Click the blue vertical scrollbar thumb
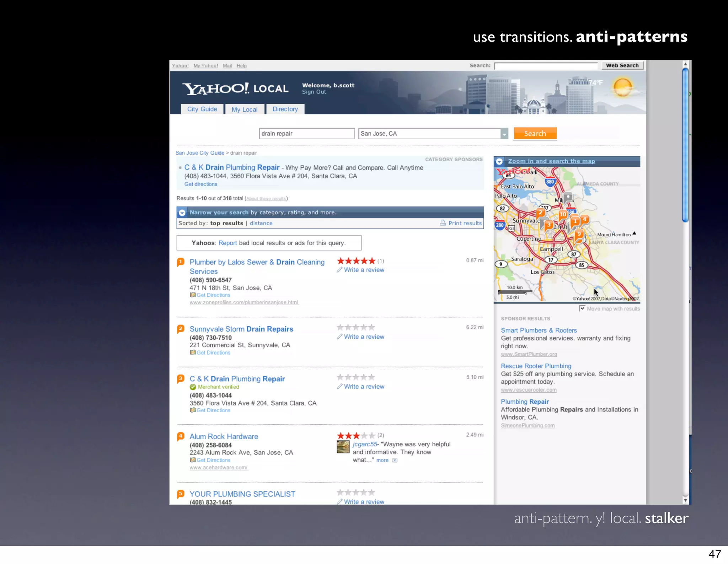Screen dimensions: 728x564 tap(685, 145)
